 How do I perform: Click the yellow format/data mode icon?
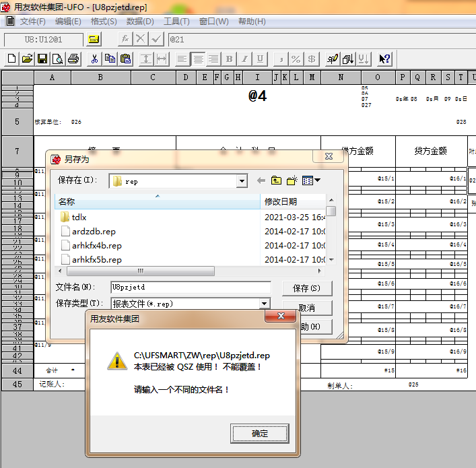click(x=94, y=39)
